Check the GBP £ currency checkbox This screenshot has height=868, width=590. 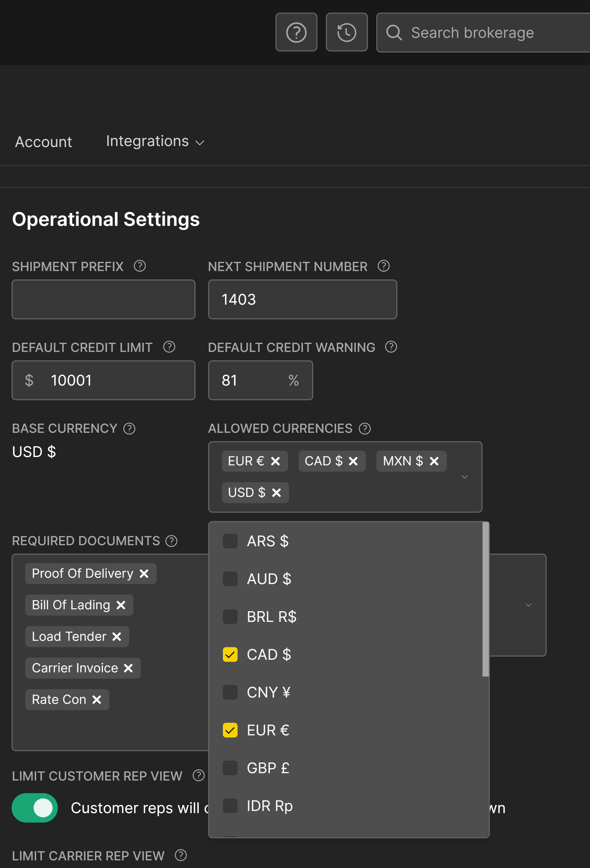point(230,768)
